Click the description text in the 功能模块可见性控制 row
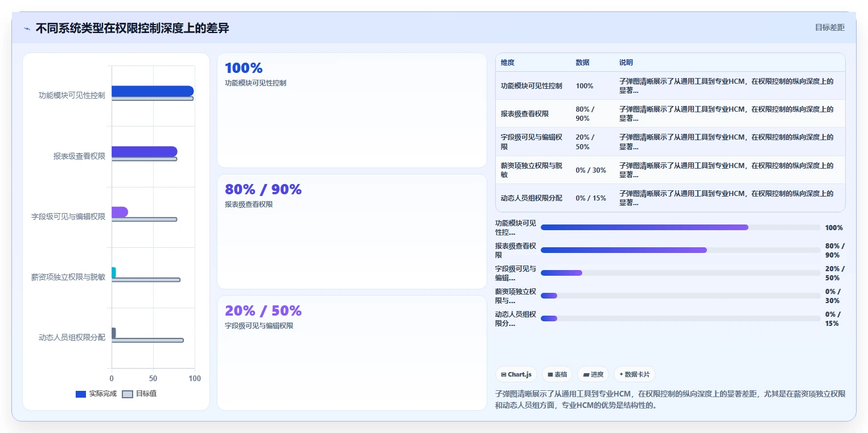Image resolution: width=868 pixels, height=433 pixels. pyautogui.click(x=727, y=85)
